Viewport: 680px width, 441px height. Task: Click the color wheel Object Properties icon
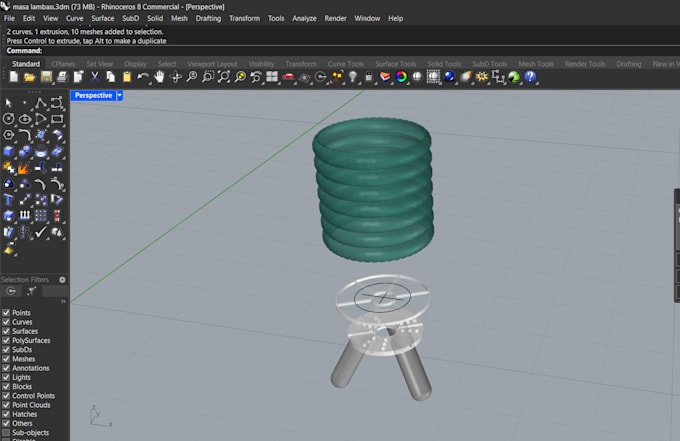(x=401, y=77)
